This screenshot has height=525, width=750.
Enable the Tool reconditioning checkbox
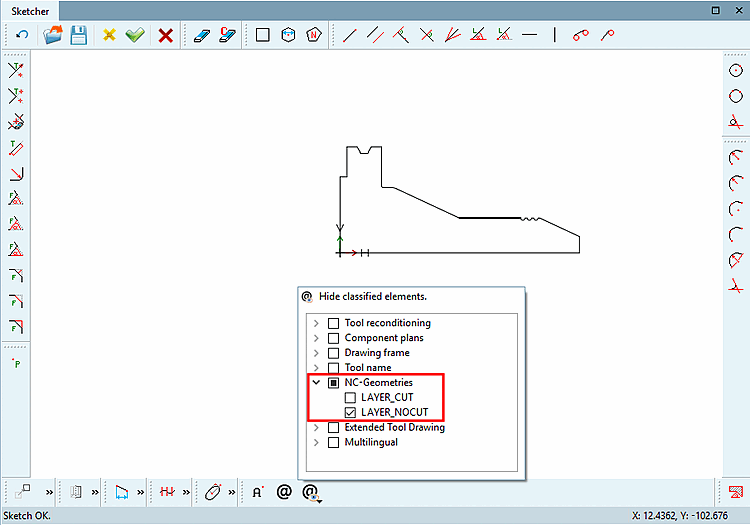(x=333, y=323)
